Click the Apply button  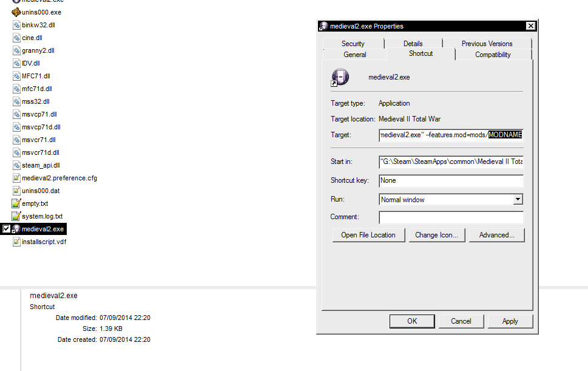pyautogui.click(x=510, y=321)
